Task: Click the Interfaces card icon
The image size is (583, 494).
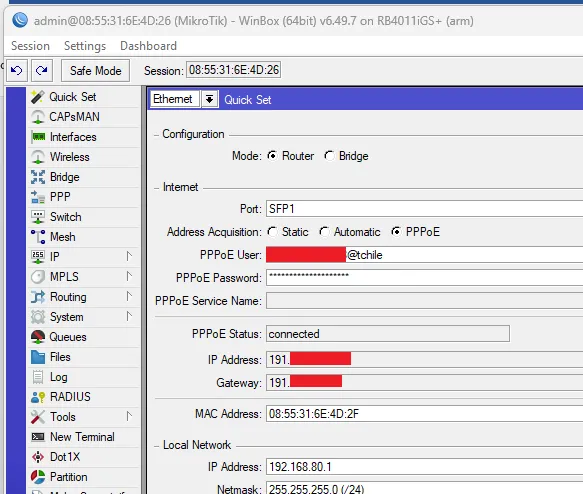Action: 38,137
